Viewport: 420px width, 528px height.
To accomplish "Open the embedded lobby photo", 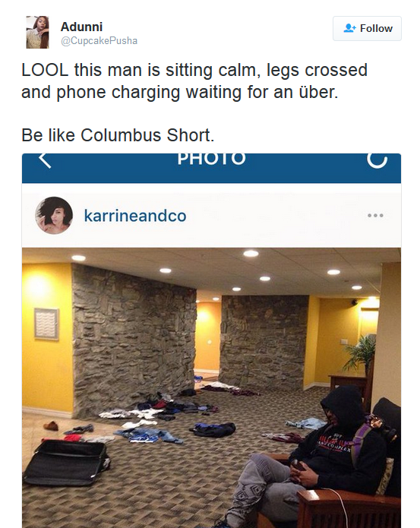I will coord(211,387).
